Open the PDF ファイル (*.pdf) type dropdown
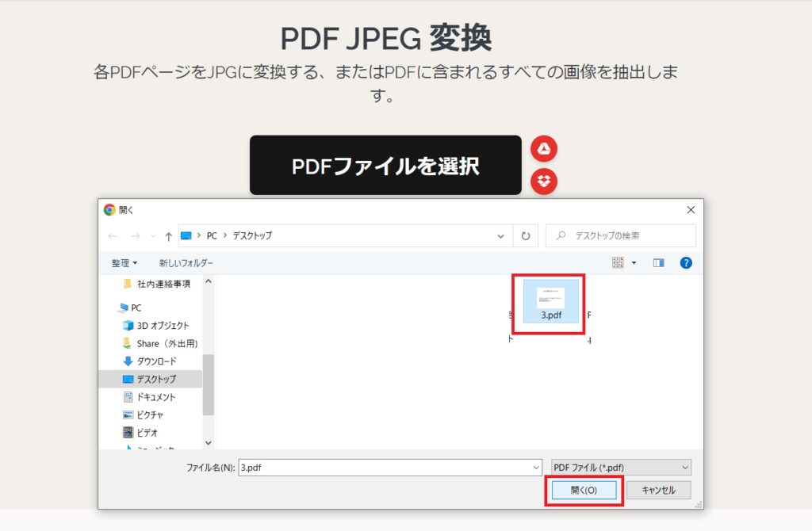The height and width of the screenshot is (531, 812). click(x=621, y=468)
